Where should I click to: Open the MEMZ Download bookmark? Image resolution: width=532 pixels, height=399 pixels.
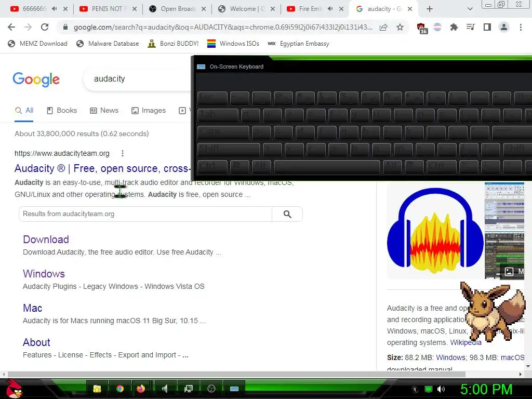pyautogui.click(x=37, y=44)
